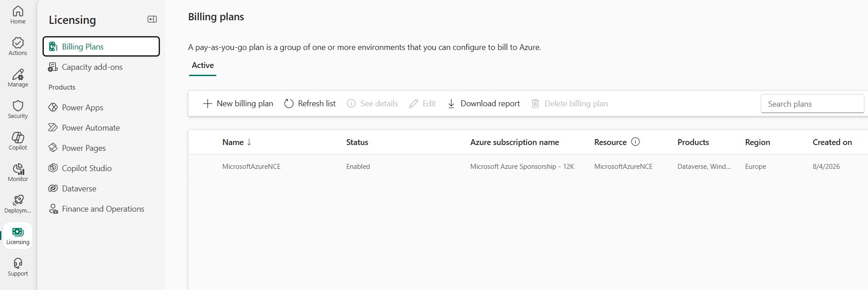The height and width of the screenshot is (290, 868).
Task: Click the Region column header
Action: click(758, 142)
